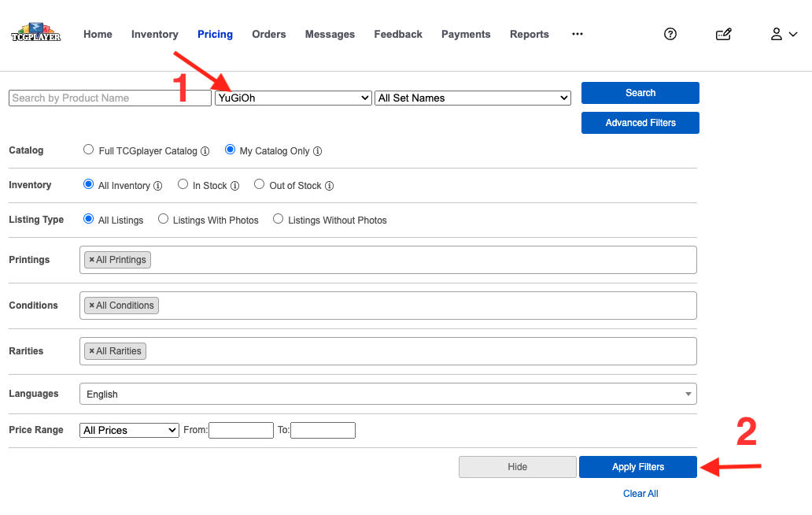This screenshot has width=812, height=515.
Task: Focus the Search by Product Name field
Action: coord(110,98)
